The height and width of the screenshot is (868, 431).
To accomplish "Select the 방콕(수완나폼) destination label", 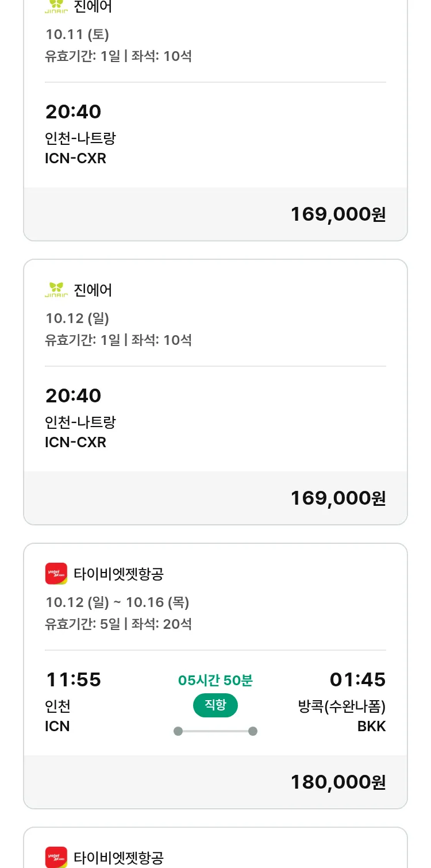I will pyautogui.click(x=342, y=706).
